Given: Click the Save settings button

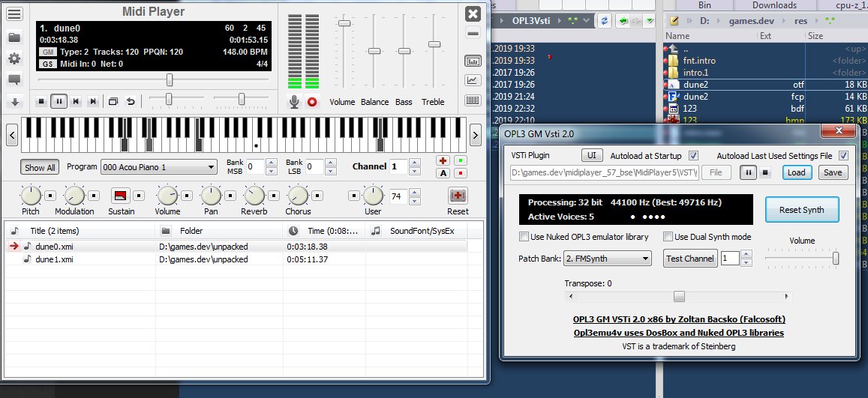Looking at the screenshot, I should click(x=833, y=172).
